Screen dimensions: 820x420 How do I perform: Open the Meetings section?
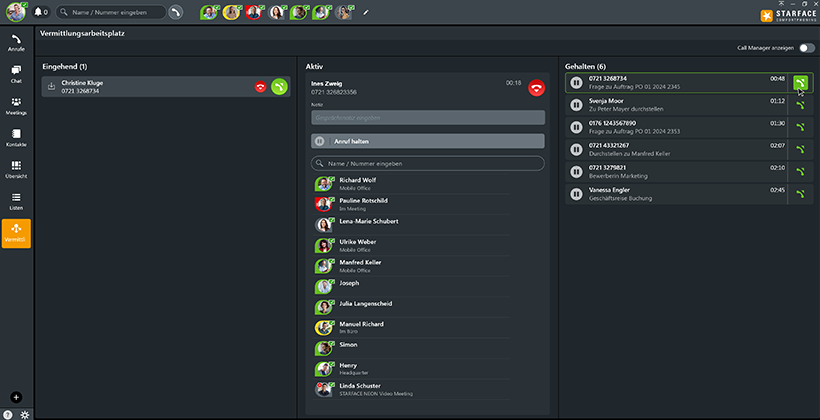(x=16, y=106)
